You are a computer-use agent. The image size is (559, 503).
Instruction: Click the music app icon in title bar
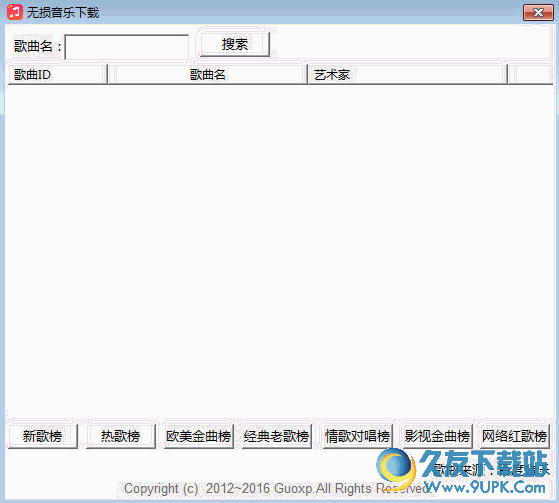click(x=15, y=12)
